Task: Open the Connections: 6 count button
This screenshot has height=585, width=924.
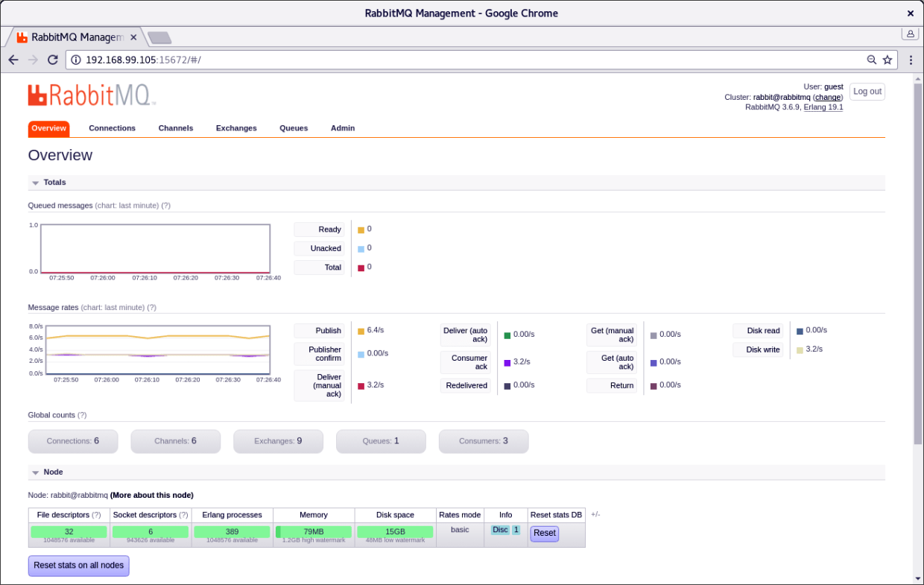Action: pos(73,441)
